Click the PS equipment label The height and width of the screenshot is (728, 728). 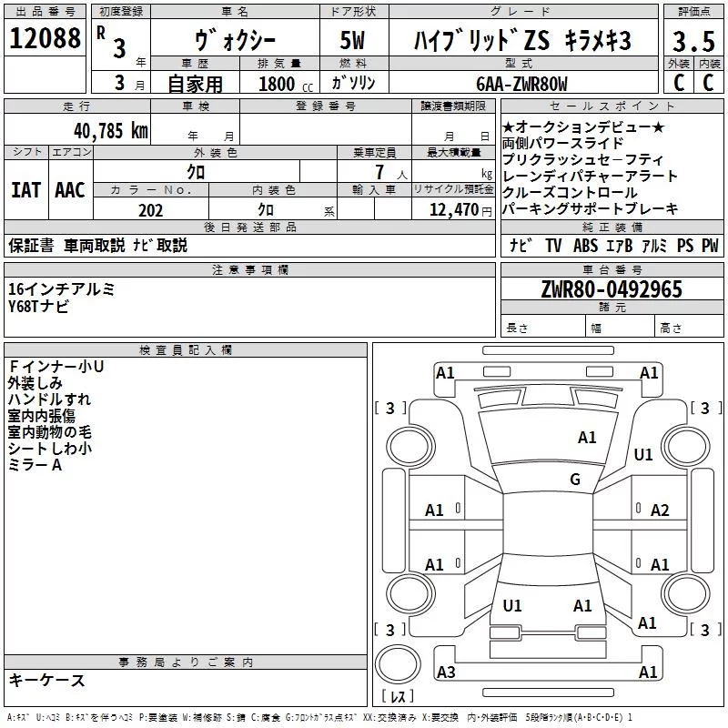(685, 246)
